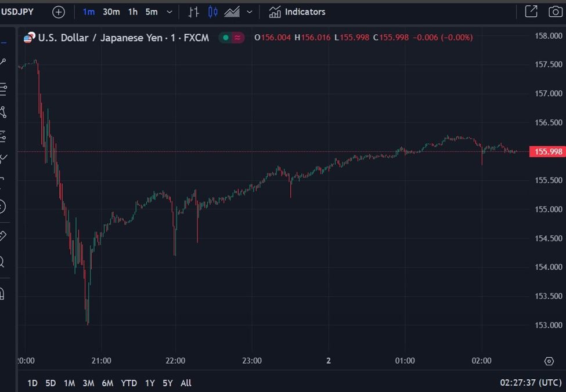
Task: Expand the chart type dropdown arrow
Action: pyautogui.click(x=250, y=12)
